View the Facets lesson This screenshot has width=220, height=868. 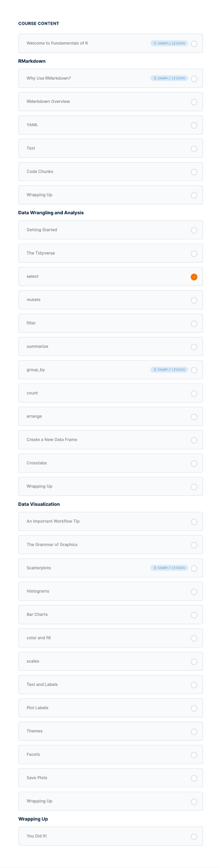[x=111, y=755]
